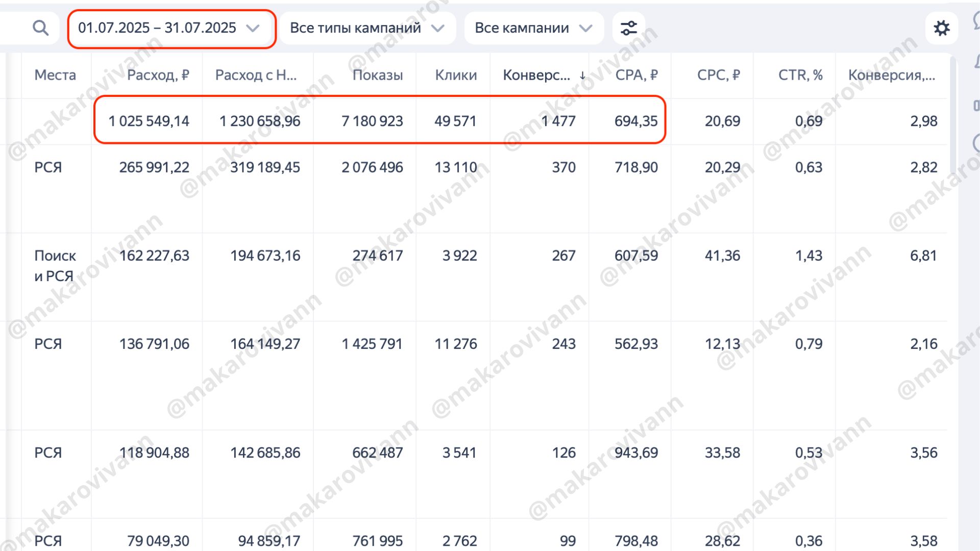Select the Поиск и РСЯ row label
Image resolution: width=980 pixels, height=551 pixels.
(x=55, y=265)
